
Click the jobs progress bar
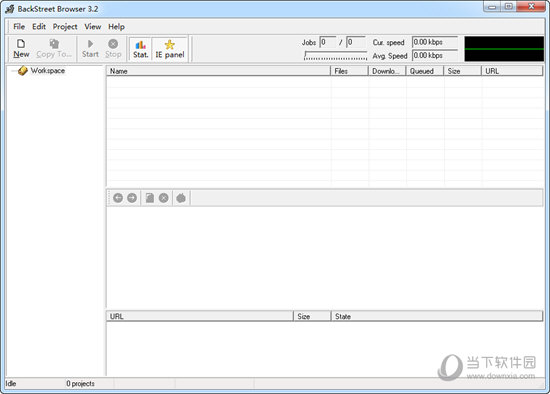[336, 55]
